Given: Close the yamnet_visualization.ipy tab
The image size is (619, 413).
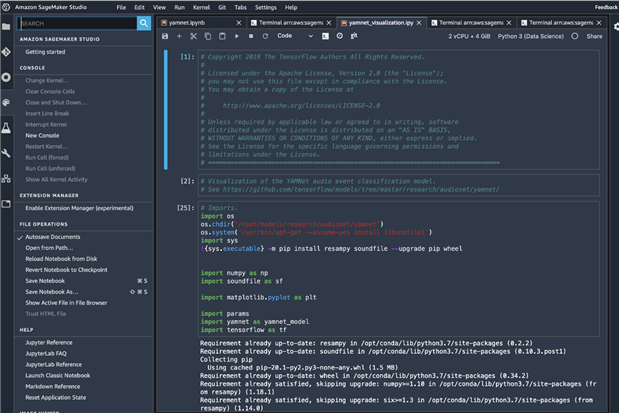Looking at the screenshot, I should tap(418, 23).
